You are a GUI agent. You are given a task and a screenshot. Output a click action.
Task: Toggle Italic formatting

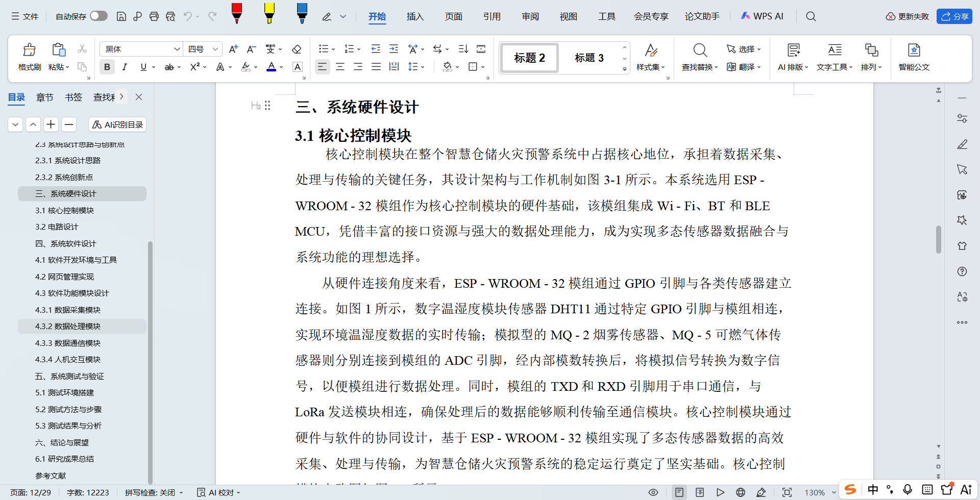(125, 67)
